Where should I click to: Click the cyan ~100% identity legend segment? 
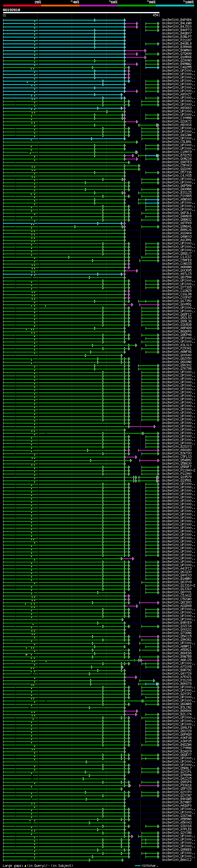[175, 6]
